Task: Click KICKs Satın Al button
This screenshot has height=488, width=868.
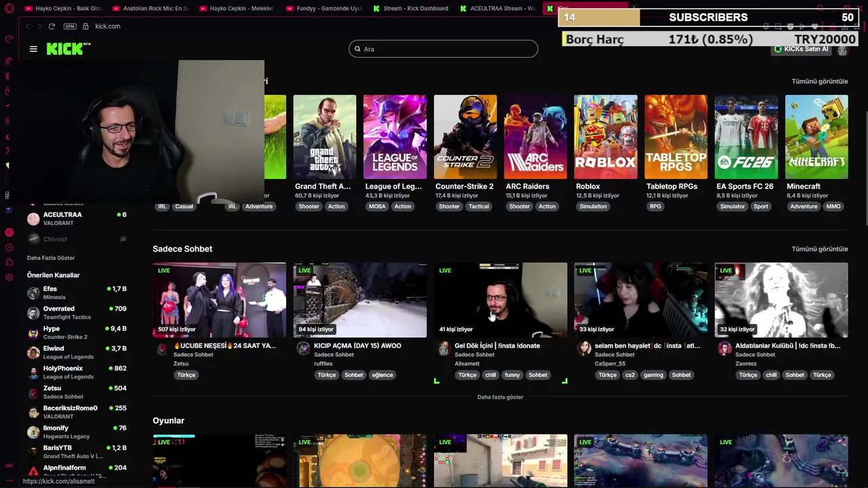Action: [x=802, y=49]
